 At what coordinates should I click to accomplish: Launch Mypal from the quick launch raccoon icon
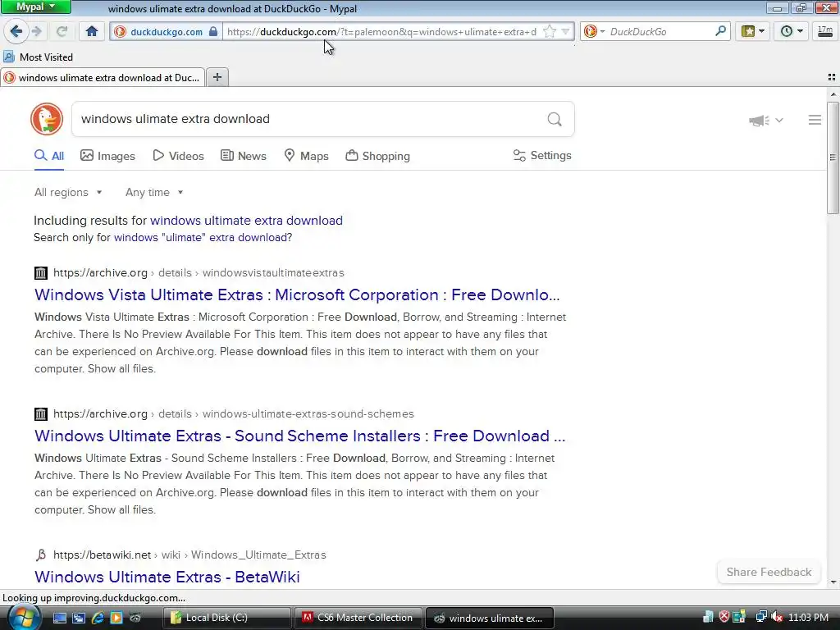point(135,618)
